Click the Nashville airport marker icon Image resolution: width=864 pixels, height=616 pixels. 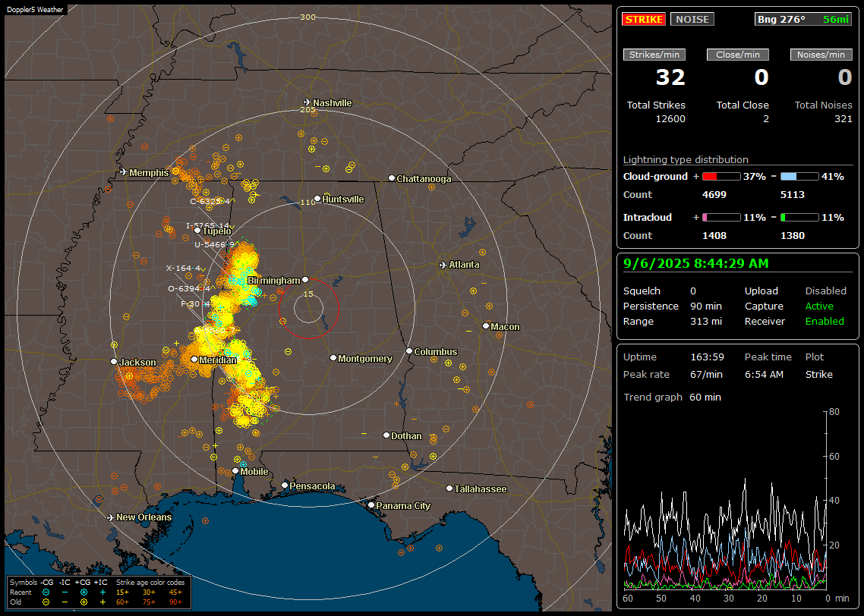[307, 102]
